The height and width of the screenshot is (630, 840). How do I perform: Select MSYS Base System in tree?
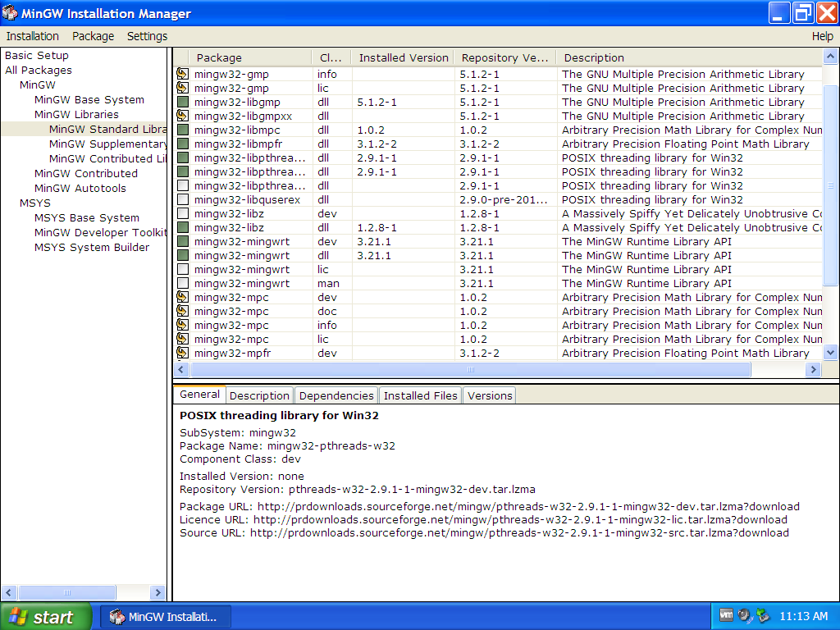pos(87,217)
